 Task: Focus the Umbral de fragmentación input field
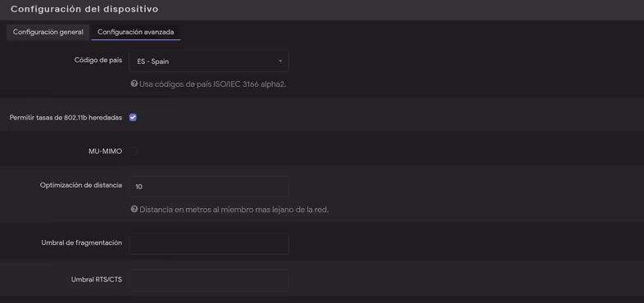pos(209,244)
